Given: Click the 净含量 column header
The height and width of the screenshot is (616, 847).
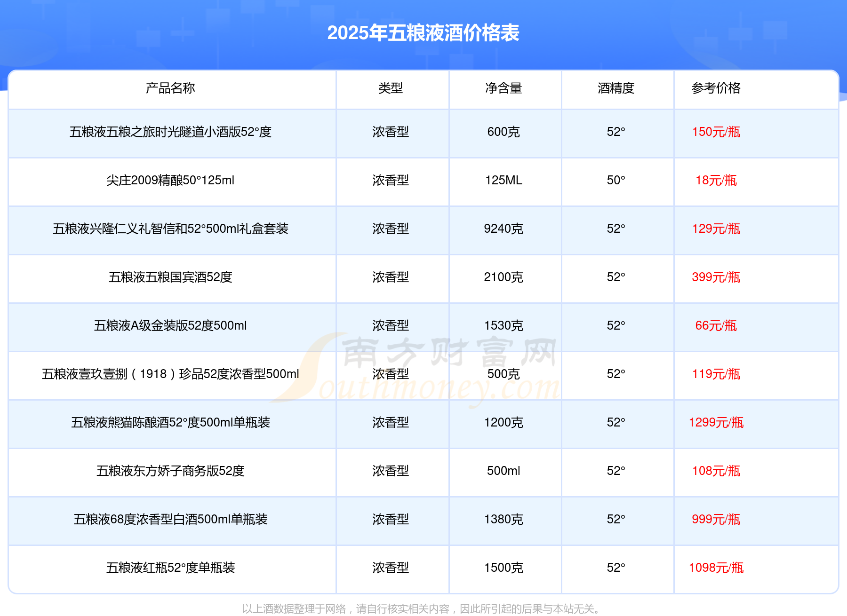Looking at the screenshot, I should tap(503, 88).
